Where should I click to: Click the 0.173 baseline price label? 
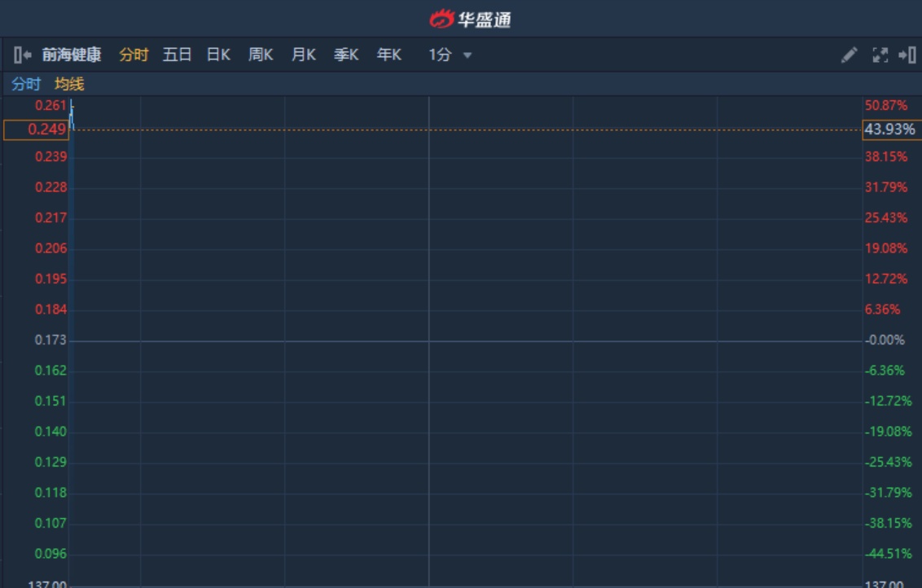click(50, 340)
